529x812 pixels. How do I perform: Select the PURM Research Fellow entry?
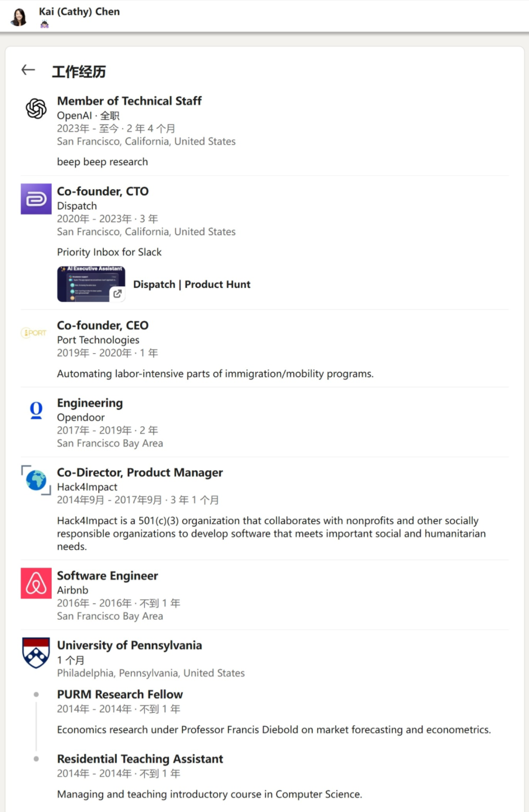coord(120,694)
